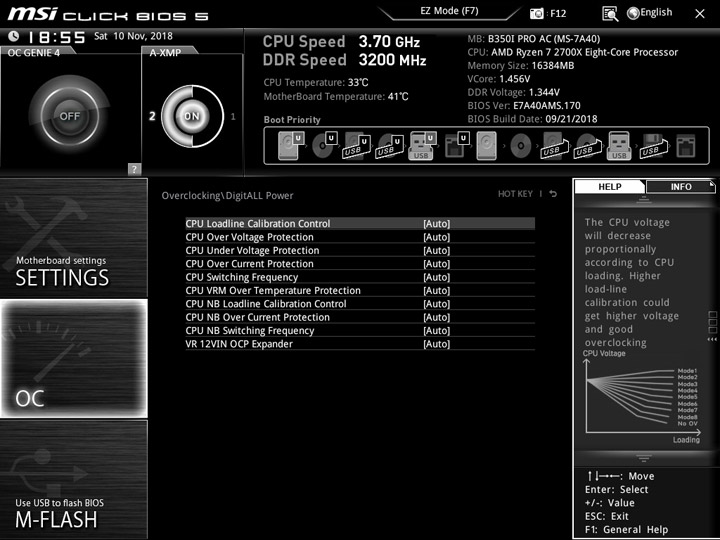Choose A-XMP profile 1

[233, 117]
